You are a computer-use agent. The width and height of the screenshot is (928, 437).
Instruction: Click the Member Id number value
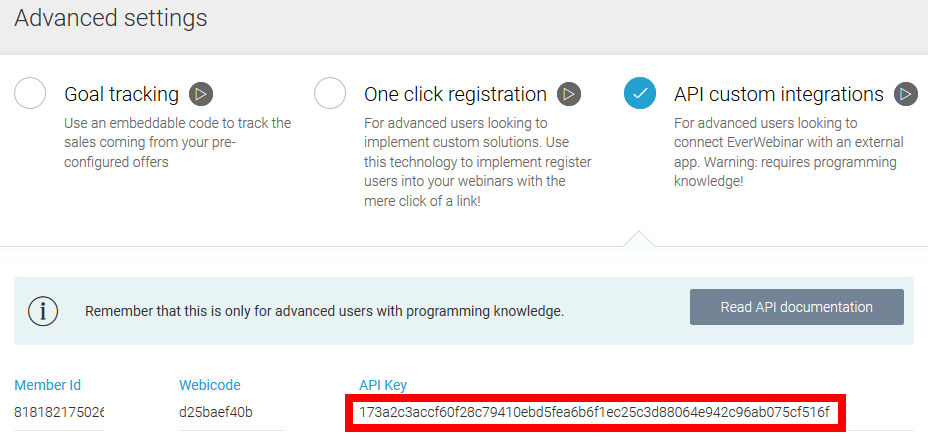[60, 412]
